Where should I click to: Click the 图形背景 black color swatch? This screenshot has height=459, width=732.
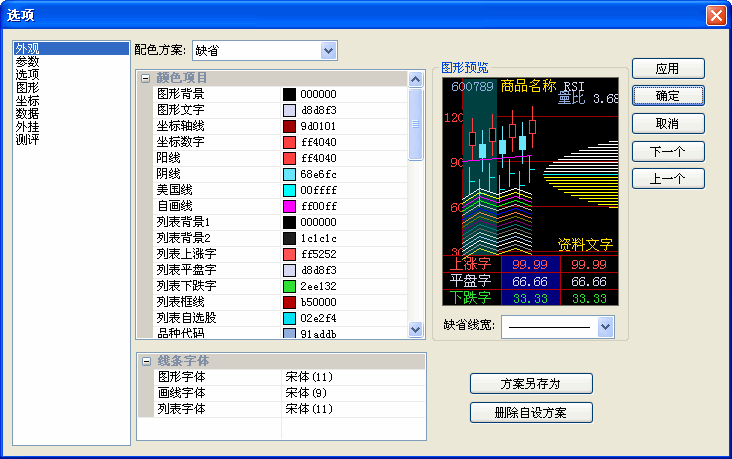click(x=290, y=94)
